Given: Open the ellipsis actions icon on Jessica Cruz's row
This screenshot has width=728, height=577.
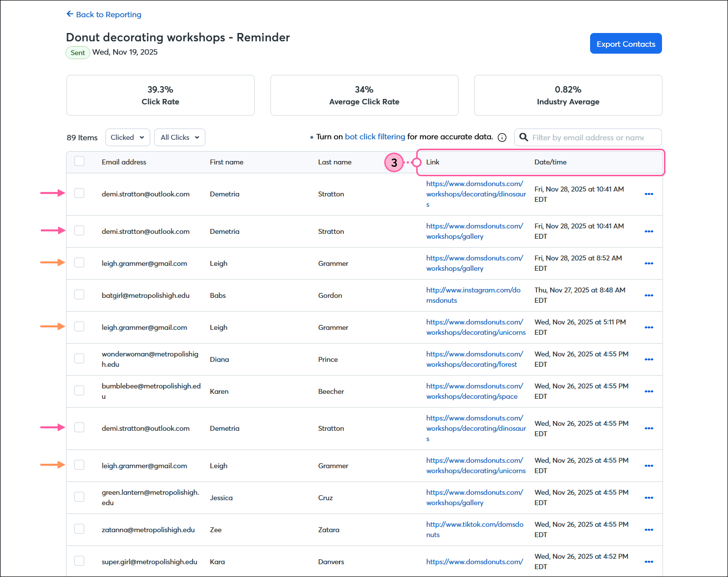Looking at the screenshot, I should coord(649,498).
